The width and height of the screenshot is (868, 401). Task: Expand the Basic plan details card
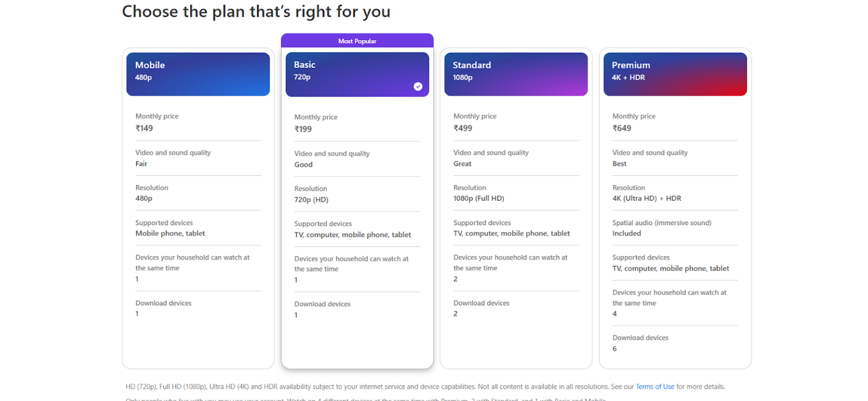coord(357,226)
